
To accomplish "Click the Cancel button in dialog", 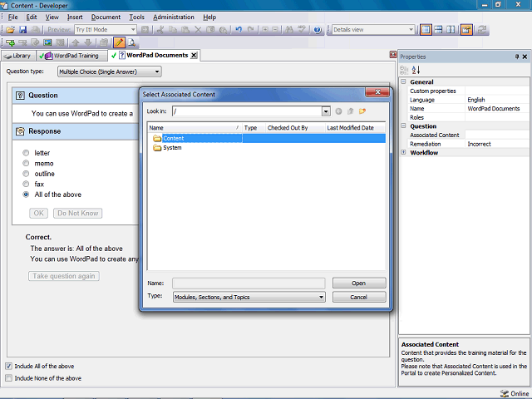I will point(359,297).
